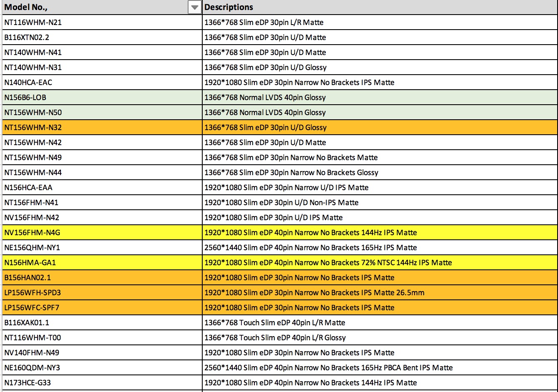Select description with 72% NTSC 144Hz
Viewport: 558px width, 392px height.
click(x=380, y=263)
